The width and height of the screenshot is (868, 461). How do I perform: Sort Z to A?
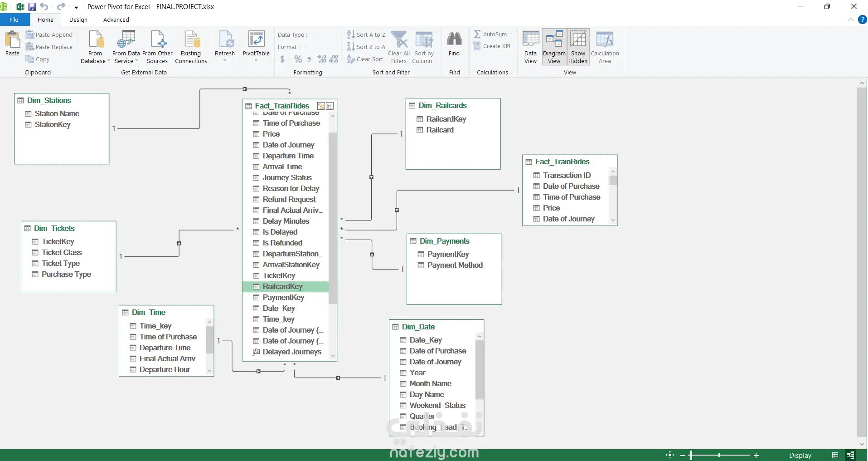point(366,47)
